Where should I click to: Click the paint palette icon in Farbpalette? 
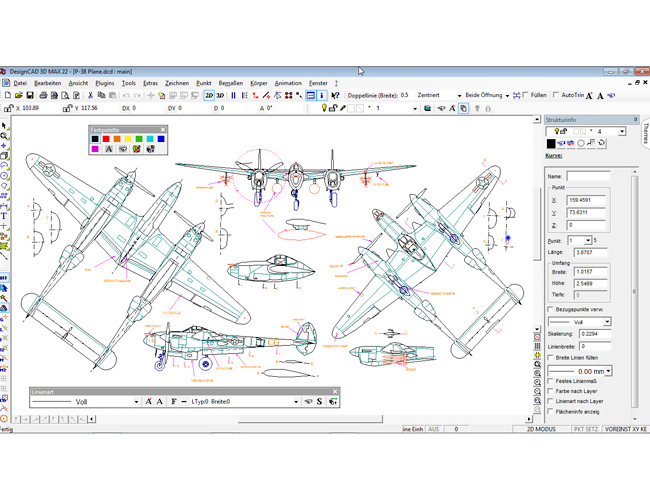(136, 149)
